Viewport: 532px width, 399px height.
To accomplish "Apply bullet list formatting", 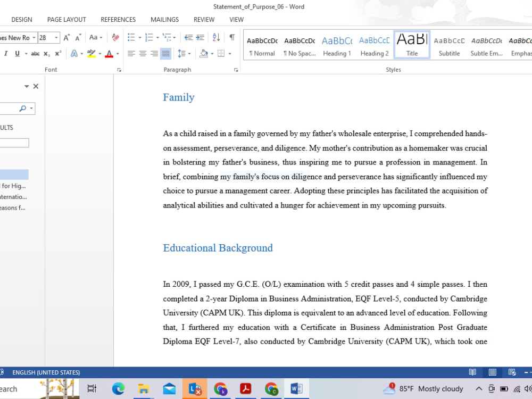I will (131, 37).
